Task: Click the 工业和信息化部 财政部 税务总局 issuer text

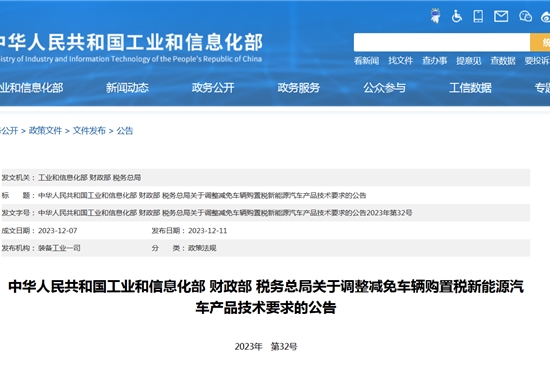Action: 89,178
